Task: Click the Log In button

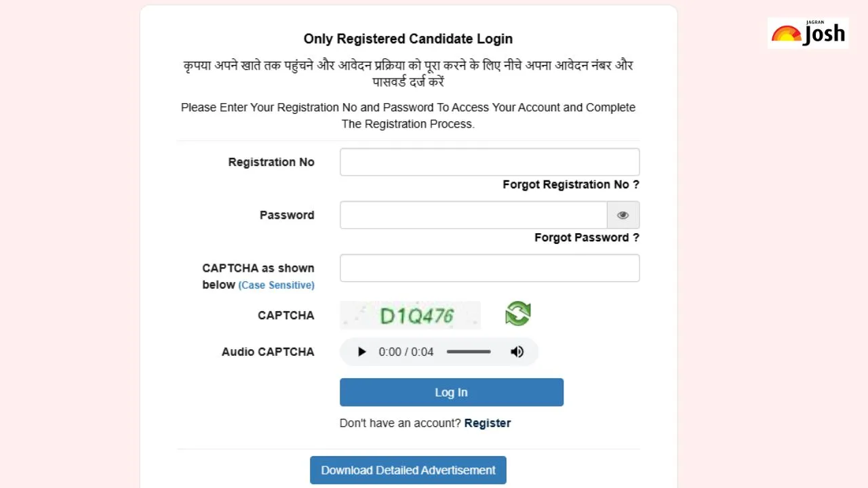Action: (x=452, y=392)
